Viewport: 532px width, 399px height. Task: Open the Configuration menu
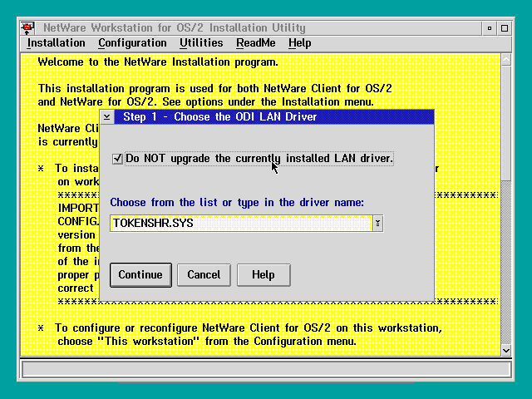tap(132, 43)
